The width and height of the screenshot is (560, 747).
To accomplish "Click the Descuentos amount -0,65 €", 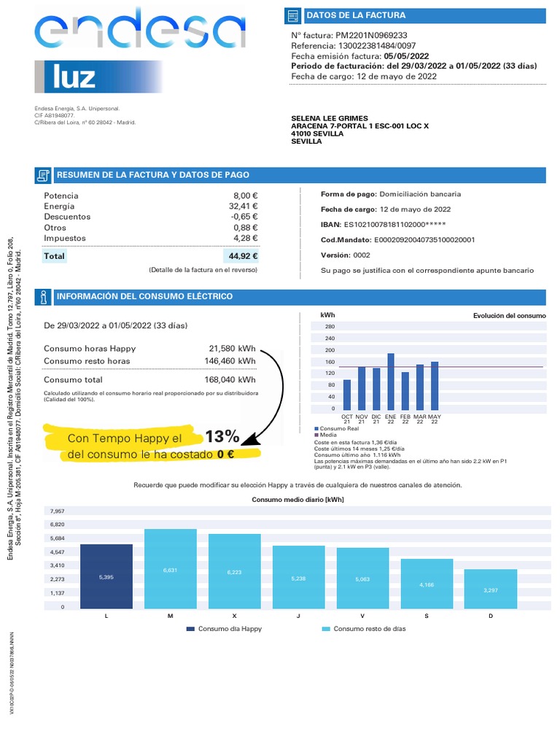I will pos(244,217).
